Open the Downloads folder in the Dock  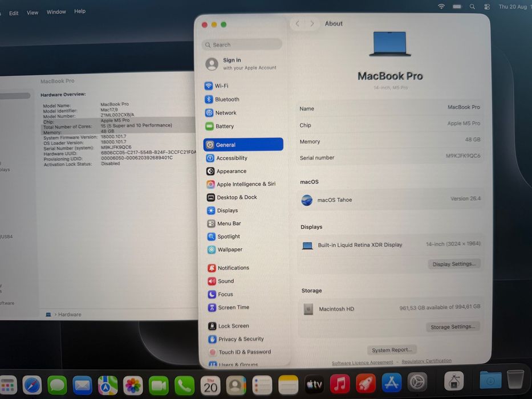pos(490,380)
